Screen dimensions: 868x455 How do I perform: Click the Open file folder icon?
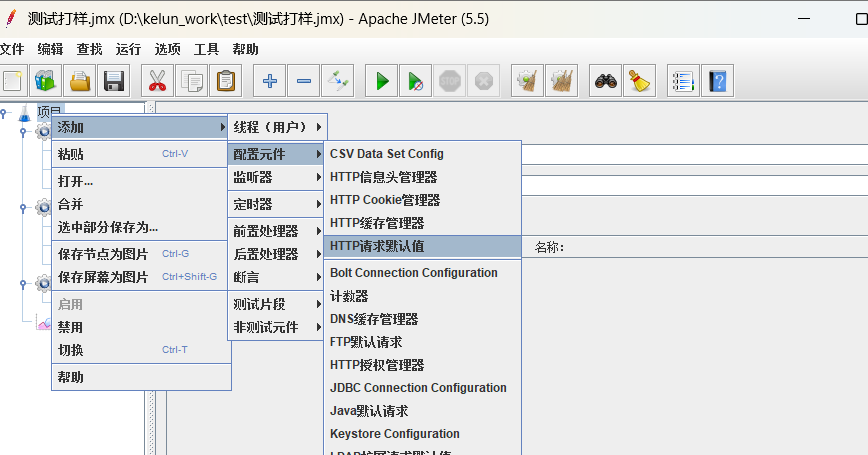(x=80, y=81)
